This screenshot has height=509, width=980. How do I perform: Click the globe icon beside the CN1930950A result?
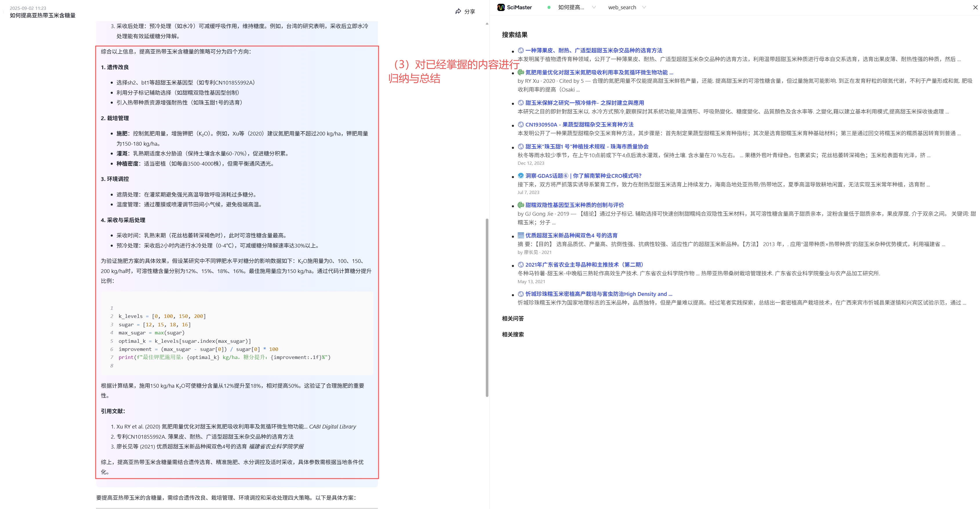pos(521,125)
